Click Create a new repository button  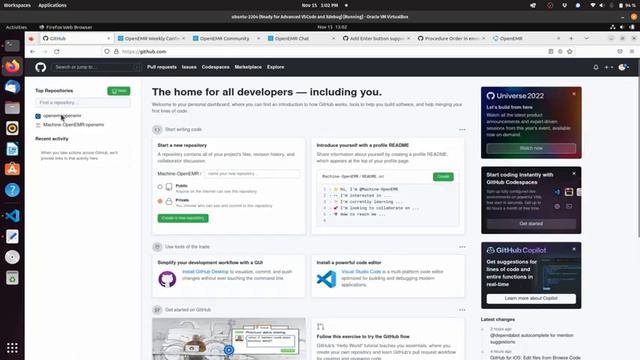click(183, 218)
